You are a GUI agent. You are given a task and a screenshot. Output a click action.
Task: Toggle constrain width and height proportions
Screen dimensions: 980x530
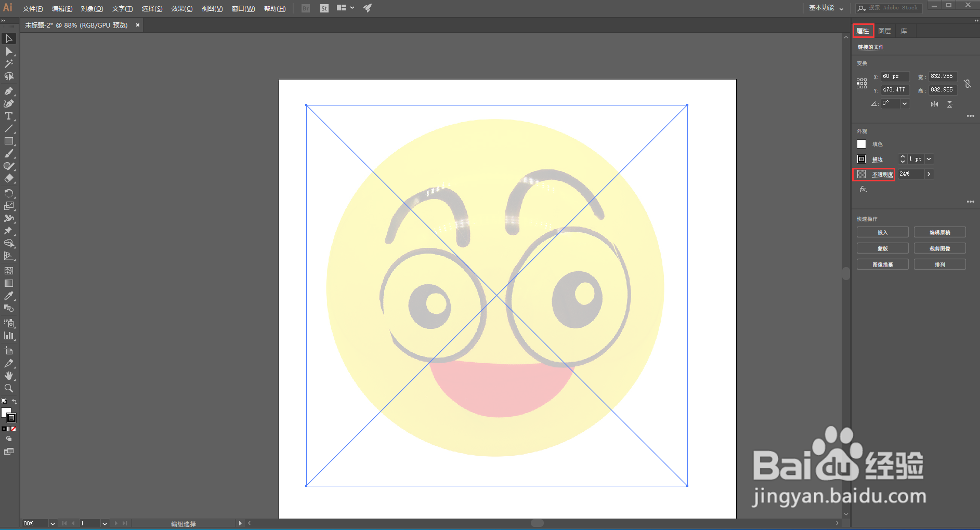[x=968, y=84]
